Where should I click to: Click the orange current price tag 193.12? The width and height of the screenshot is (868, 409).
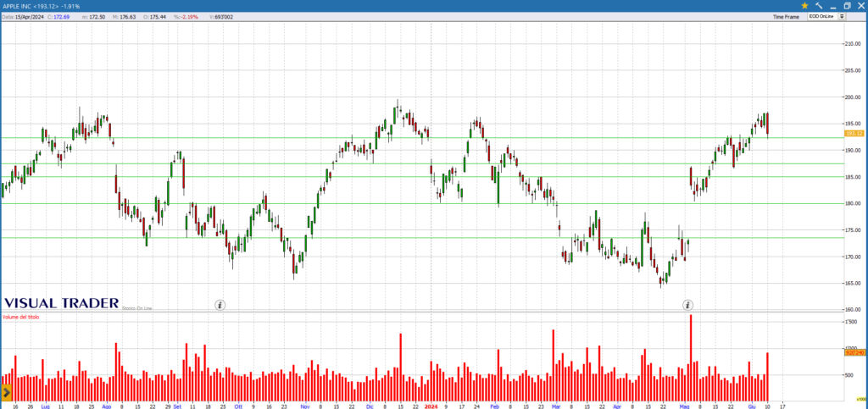point(854,134)
